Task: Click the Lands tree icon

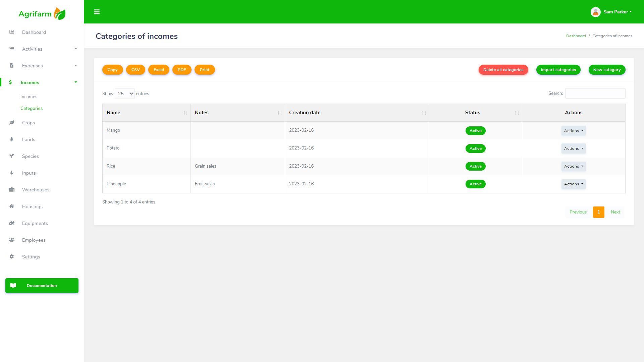Action: 12,139
